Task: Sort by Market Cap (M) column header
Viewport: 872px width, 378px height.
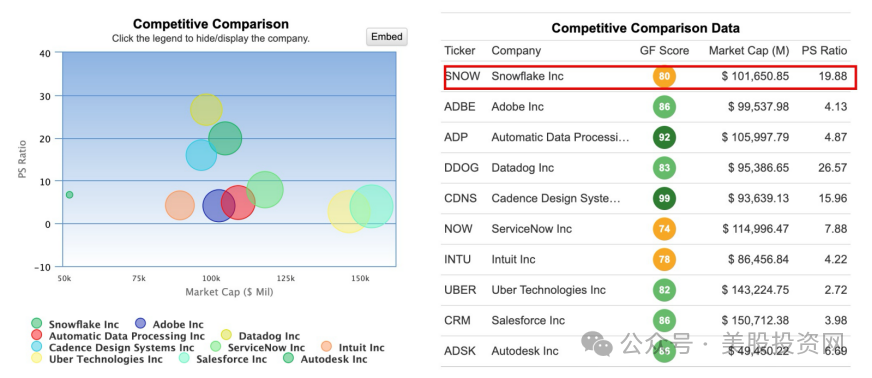Action: click(749, 51)
